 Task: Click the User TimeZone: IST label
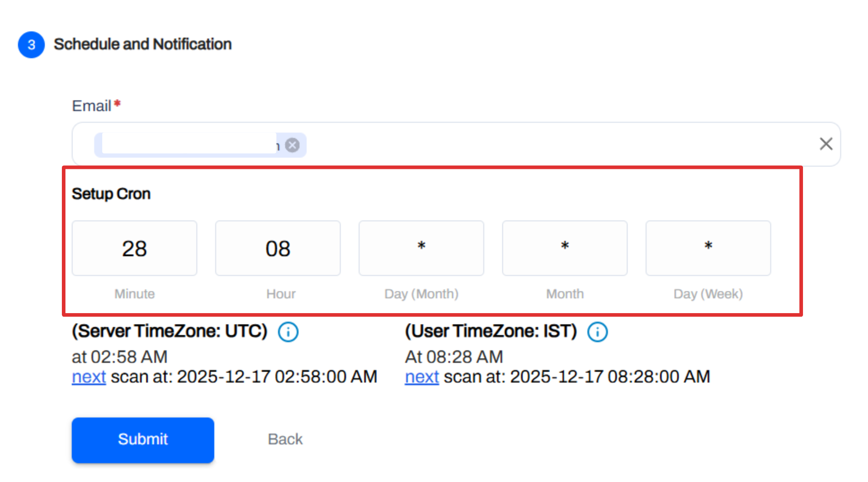(491, 331)
